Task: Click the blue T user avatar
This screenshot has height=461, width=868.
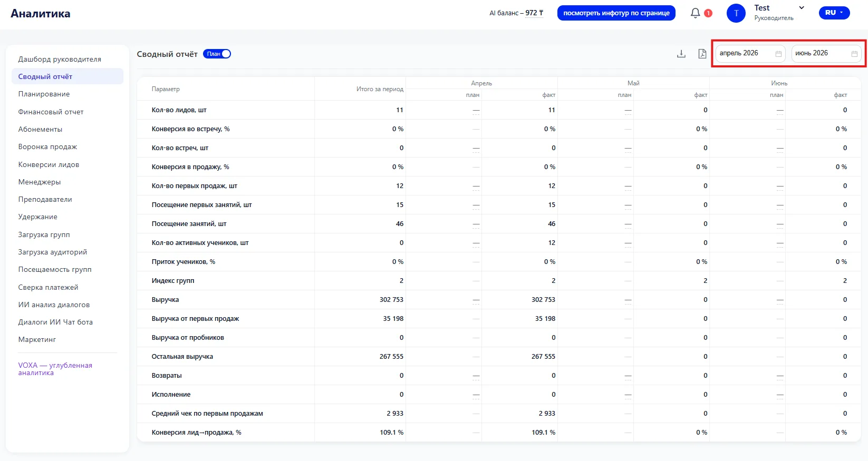Action: point(736,13)
